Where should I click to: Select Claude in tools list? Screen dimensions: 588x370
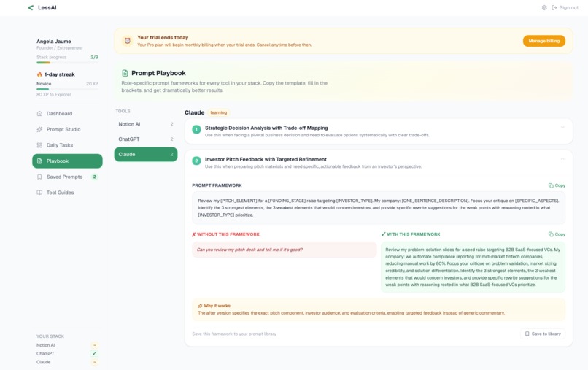(x=145, y=154)
